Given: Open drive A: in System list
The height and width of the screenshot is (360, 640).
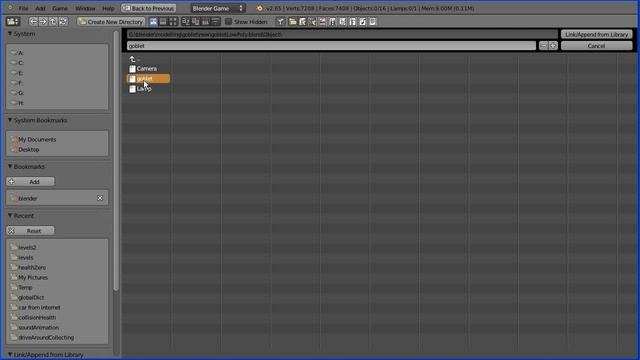Looking at the screenshot, I should click(x=20, y=53).
